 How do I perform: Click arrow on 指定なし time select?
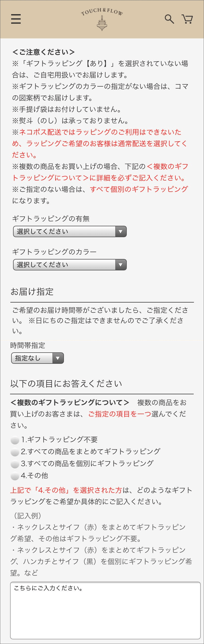click(x=58, y=358)
